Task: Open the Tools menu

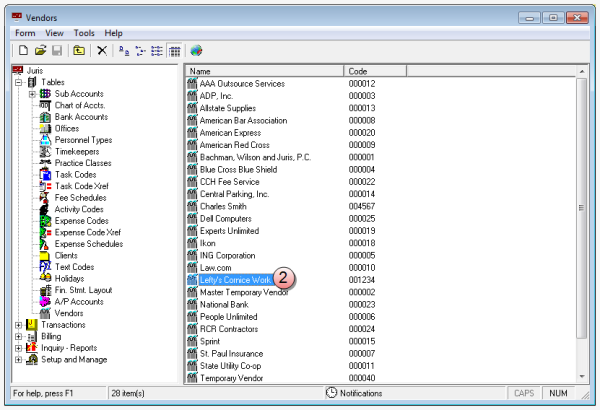Action: tap(84, 33)
